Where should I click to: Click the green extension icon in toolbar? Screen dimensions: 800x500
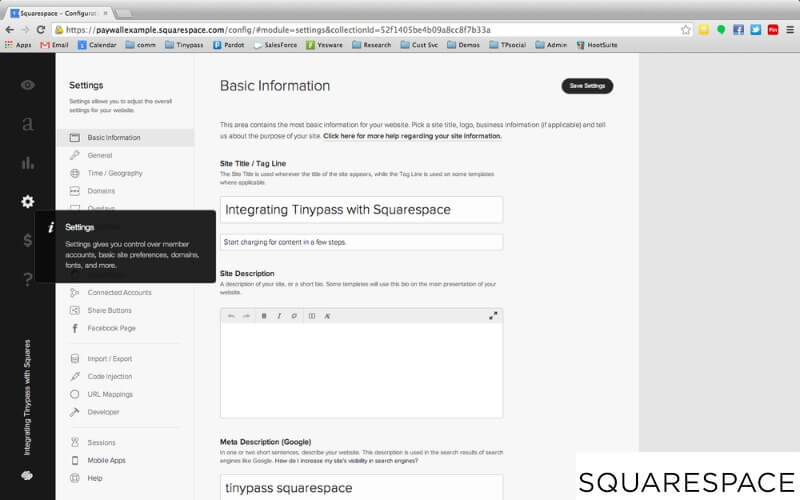pyautogui.click(x=721, y=30)
